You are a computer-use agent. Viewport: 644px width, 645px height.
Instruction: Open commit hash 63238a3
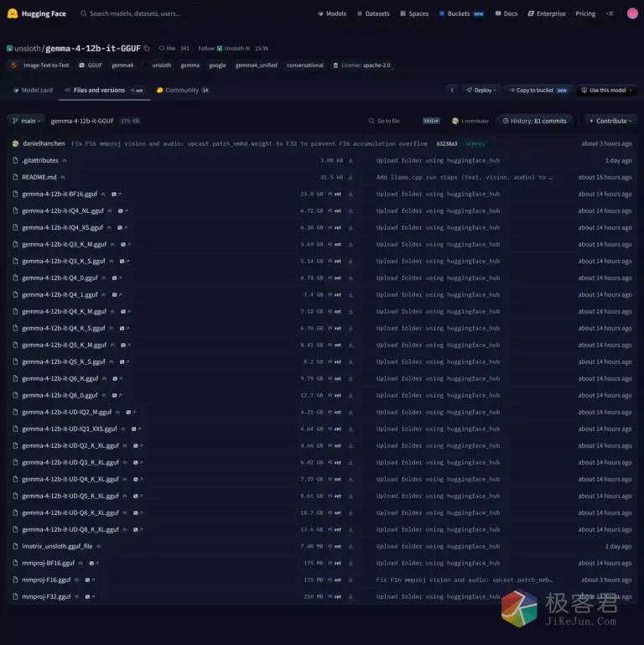click(447, 144)
